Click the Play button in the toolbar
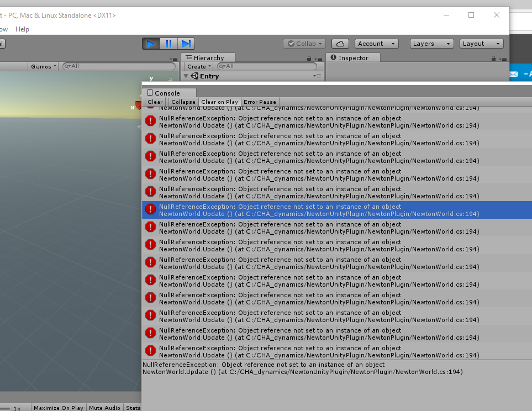The height and width of the screenshot is (411, 532). (x=151, y=44)
